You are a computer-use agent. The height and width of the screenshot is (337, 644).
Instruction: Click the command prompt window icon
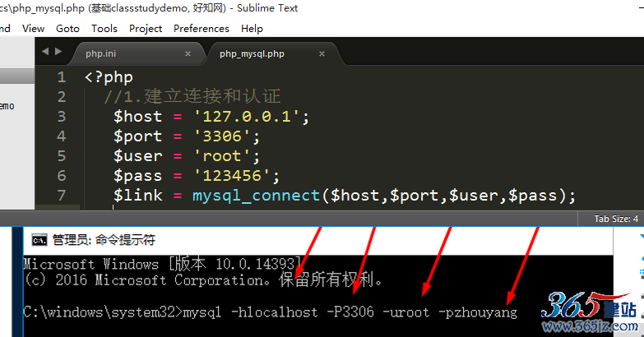(x=39, y=240)
